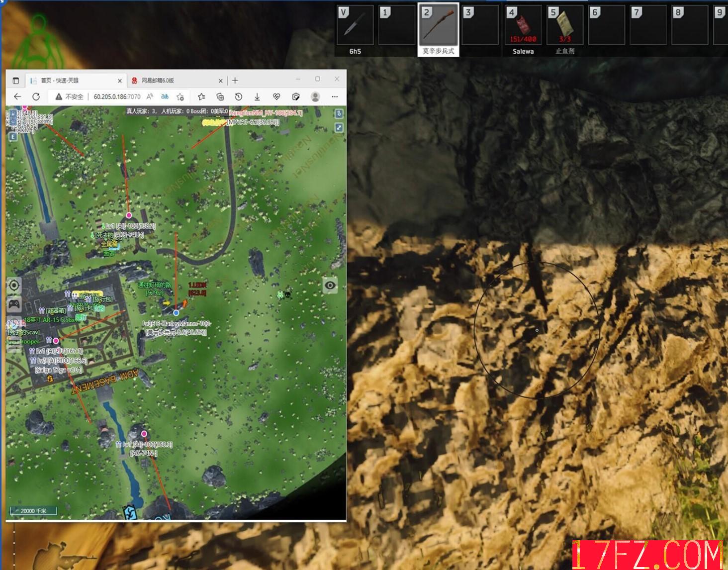This screenshot has height=570, width=728.
Task: Select the 首页 - 快速-天眼 tab
Action: [75, 81]
